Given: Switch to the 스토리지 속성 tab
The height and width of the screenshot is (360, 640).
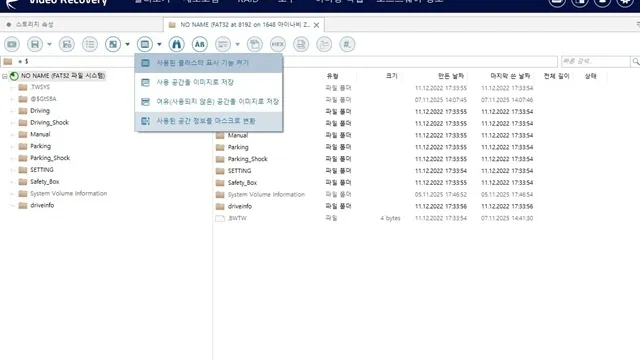Looking at the screenshot, I should pos(35,24).
